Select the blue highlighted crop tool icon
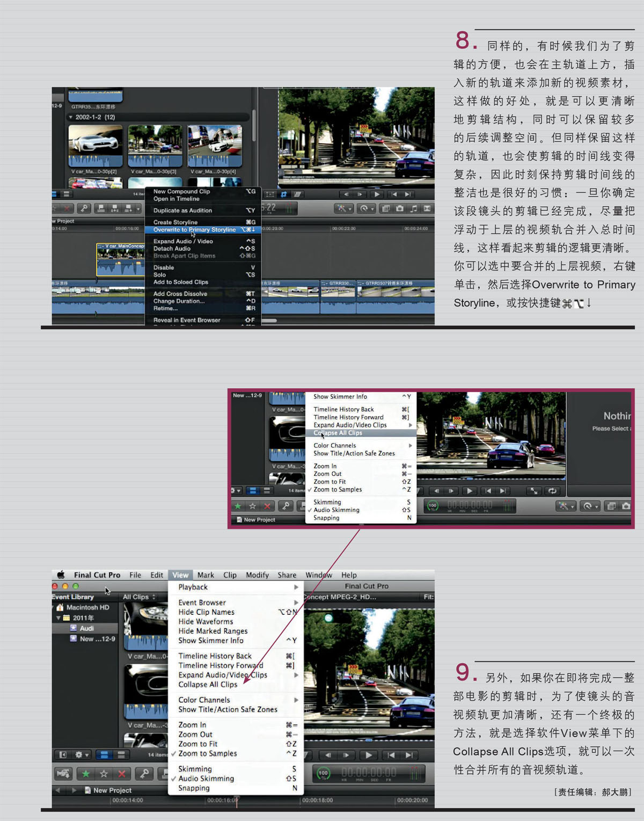The width and height of the screenshot is (644, 821). pos(284,194)
